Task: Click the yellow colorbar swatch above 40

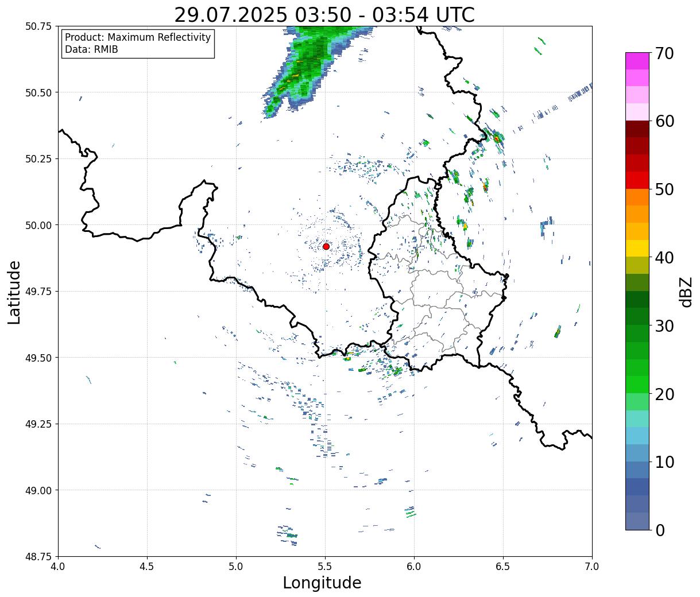Action: click(x=637, y=249)
